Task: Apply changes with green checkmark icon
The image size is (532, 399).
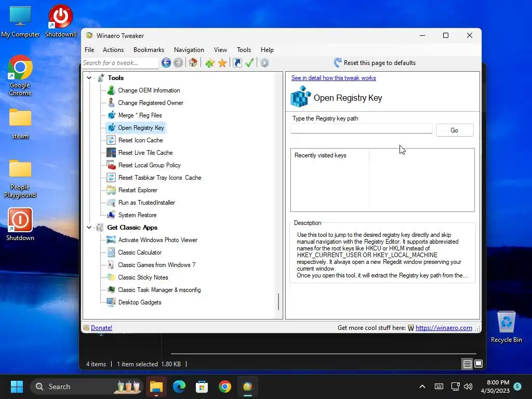Action: click(x=249, y=63)
